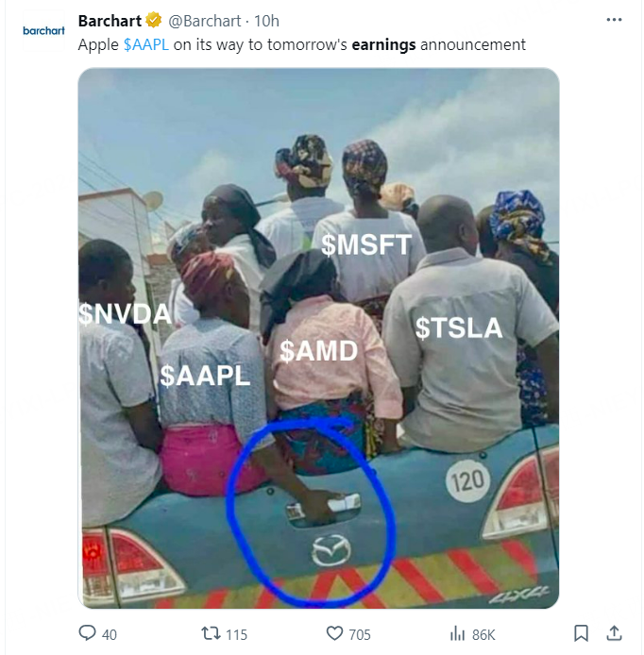Repost the tweet using the retweet arrows icon
This screenshot has width=644, height=655.
pyautogui.click(x=212, y=633)
